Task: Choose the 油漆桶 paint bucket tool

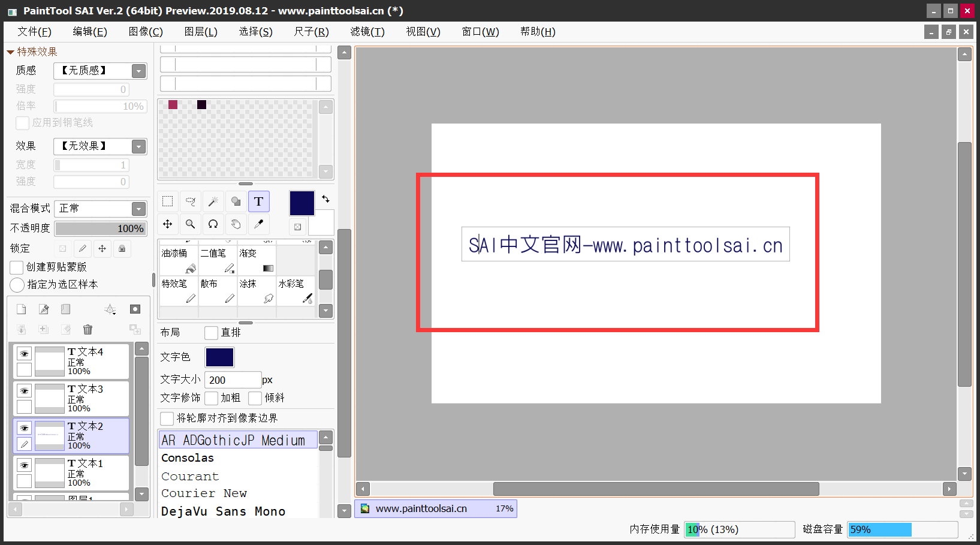Action: (179, 260)
